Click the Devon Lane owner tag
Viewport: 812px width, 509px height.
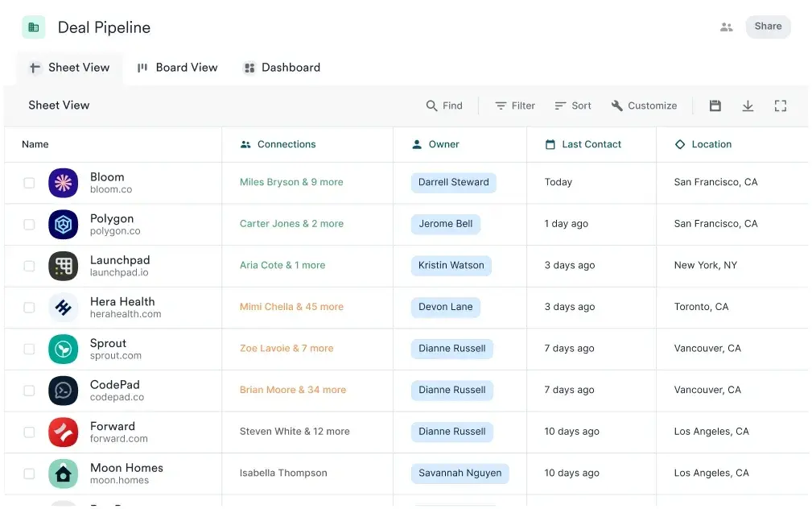pyautogui.click(x=445, y=307)
